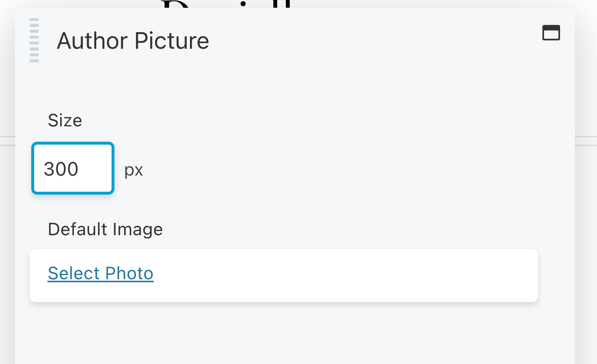Click the Default Image section label
Viewport: 597px width, 364px height.
(105, 229)
